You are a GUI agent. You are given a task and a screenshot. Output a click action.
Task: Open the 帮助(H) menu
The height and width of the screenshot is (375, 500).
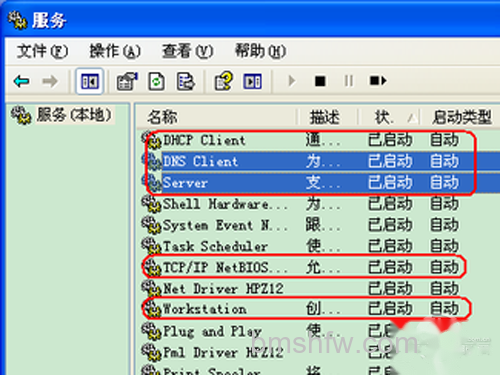pos(260,51)
